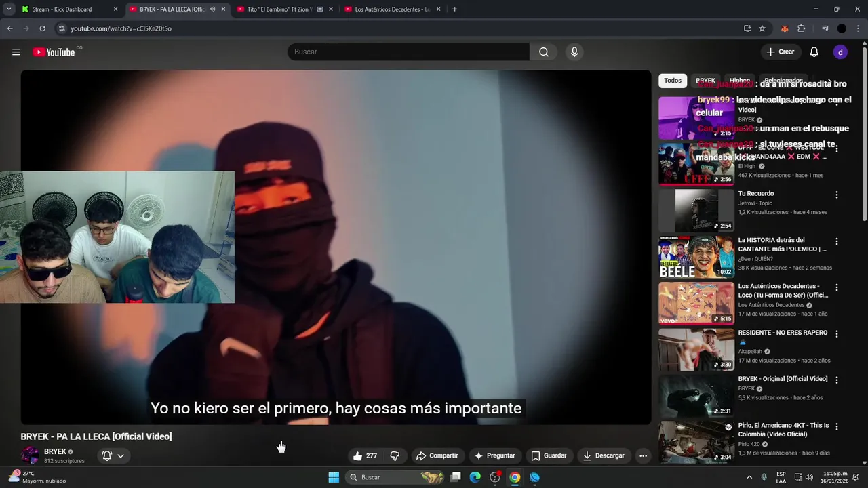Click Descargar to download video
Screen dimensions: 868x488
[604, 455]
